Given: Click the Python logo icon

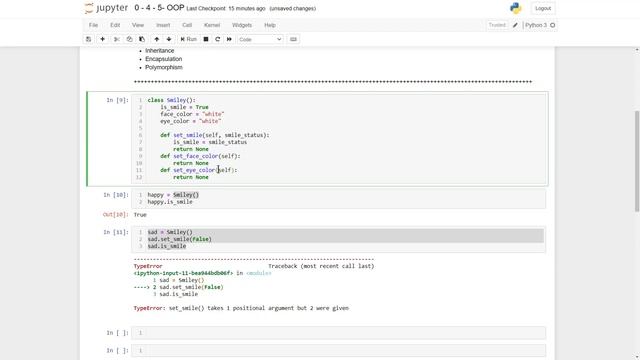Looking at the screenshot, I should coord(516,8).
